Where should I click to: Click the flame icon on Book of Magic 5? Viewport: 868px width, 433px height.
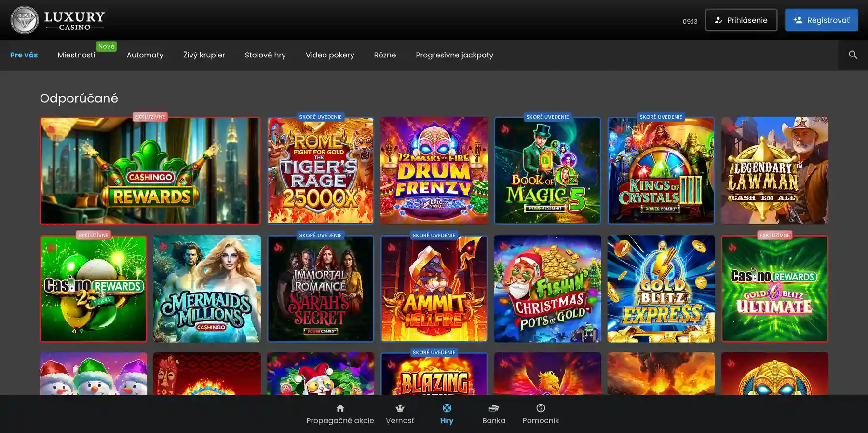tap(505, 129)
